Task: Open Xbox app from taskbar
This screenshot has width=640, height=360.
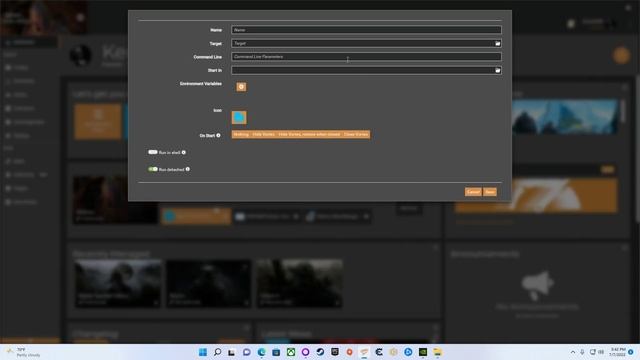Action: click(x=291, y=352)
